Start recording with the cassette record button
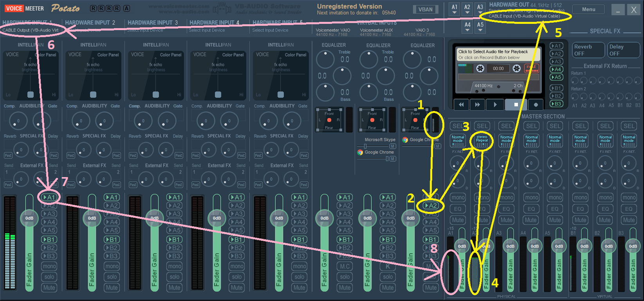The width and height of the screenshot is (644, 301). [536, 104]
